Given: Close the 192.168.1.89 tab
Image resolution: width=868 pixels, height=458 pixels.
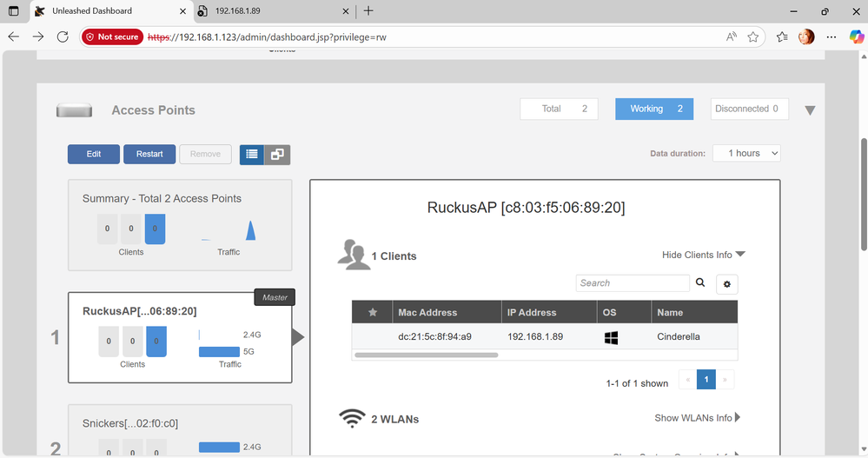Looking at the screenshot, I should (x=346, y=11).
